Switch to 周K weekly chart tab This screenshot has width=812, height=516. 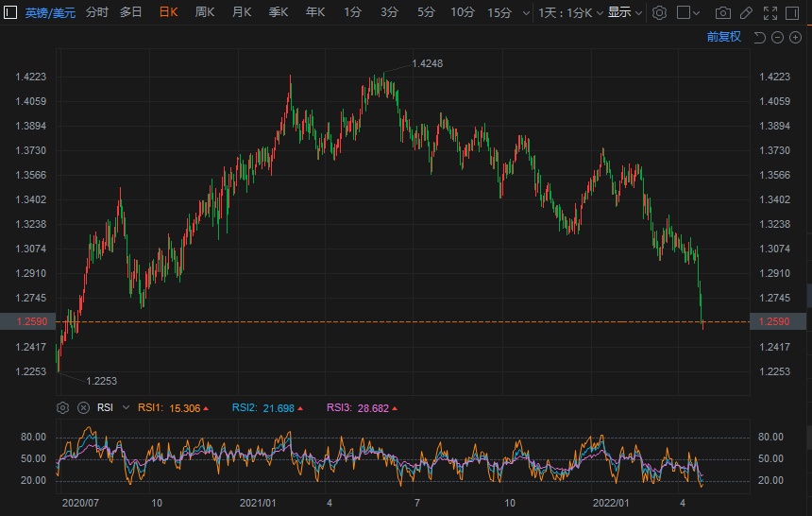[x=205, y=12]
